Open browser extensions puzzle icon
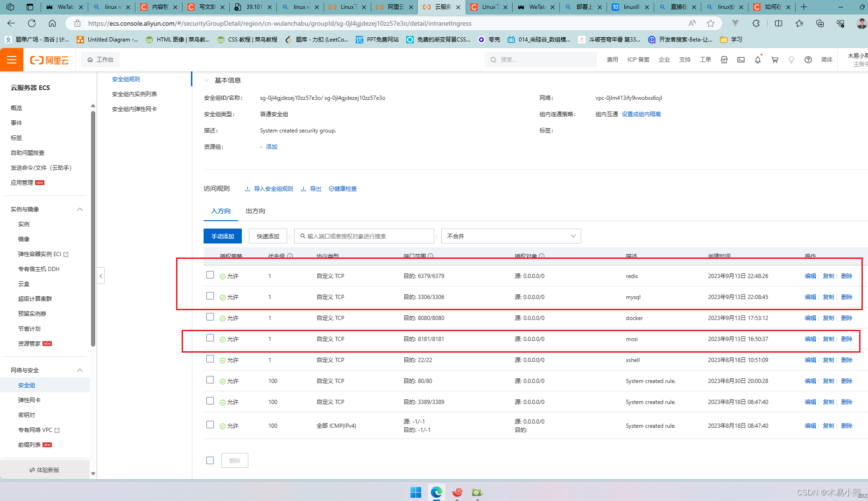 pyautogui.click(x=756, y=23)
